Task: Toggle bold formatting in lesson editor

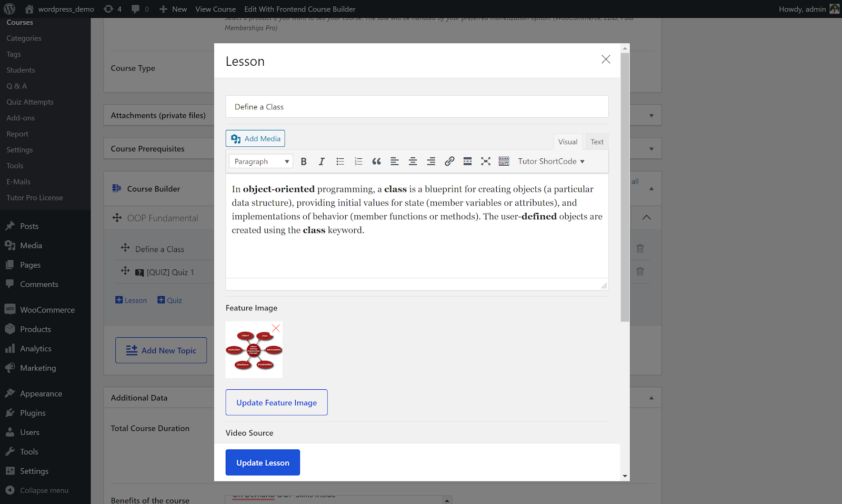Action: (304, 162)
